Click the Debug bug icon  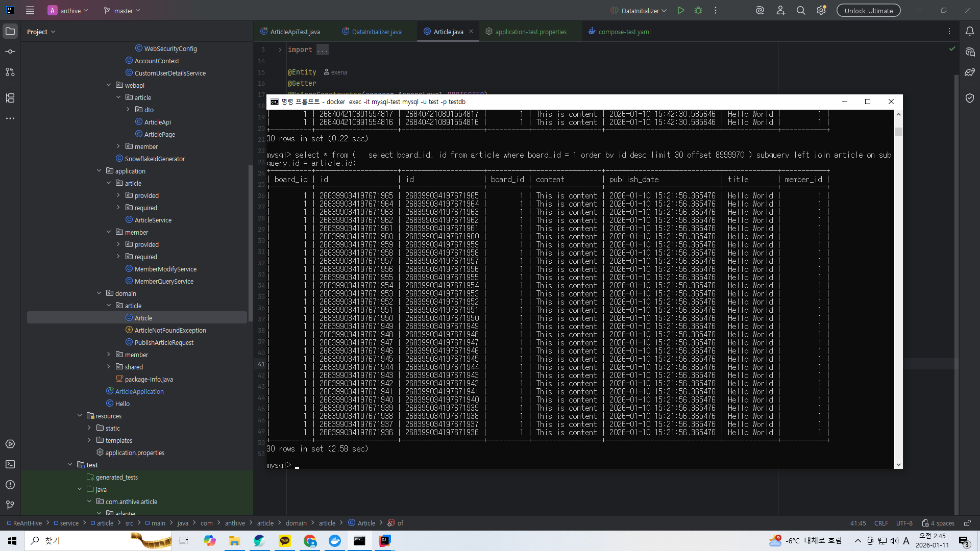(698, 10)
